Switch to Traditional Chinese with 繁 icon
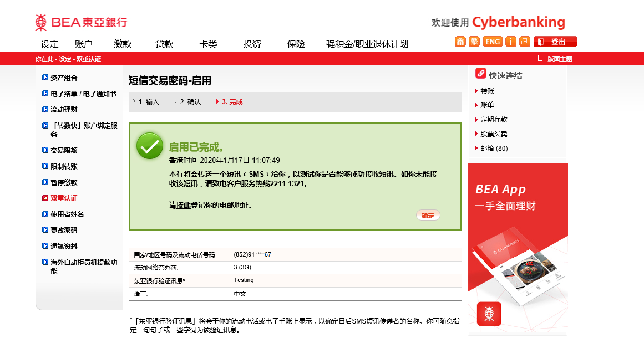 click(474, 42)
